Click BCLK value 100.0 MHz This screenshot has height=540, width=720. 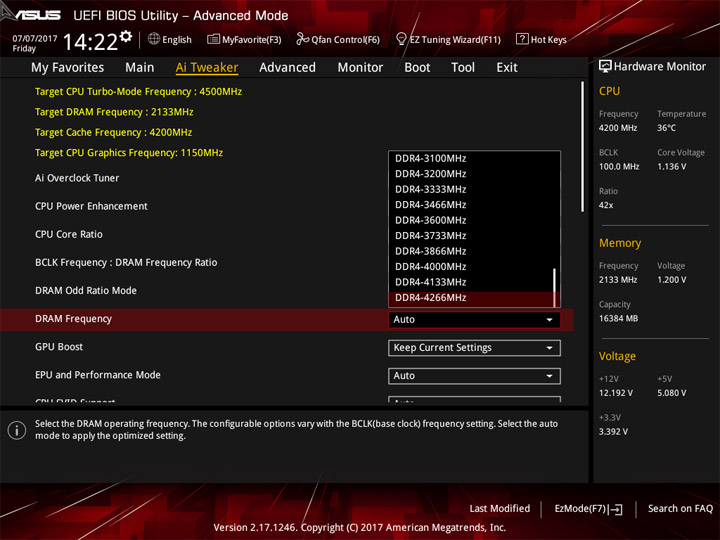coord(619,167)
